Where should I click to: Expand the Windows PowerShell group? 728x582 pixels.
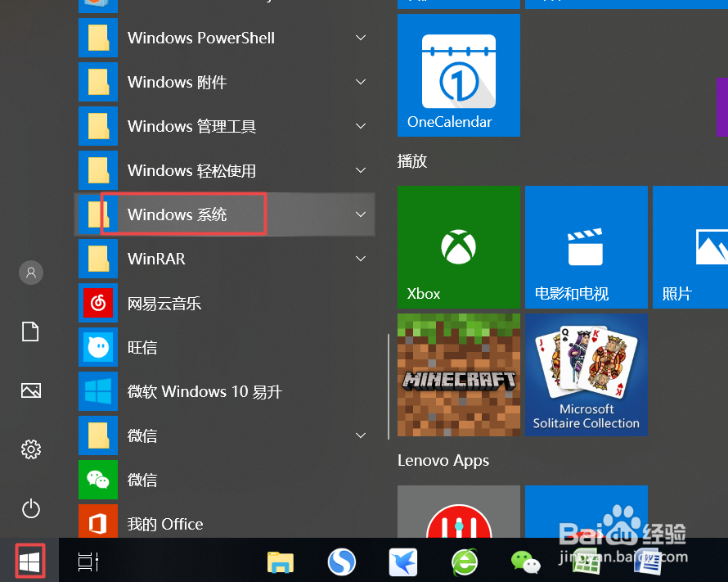click(360, 38)
